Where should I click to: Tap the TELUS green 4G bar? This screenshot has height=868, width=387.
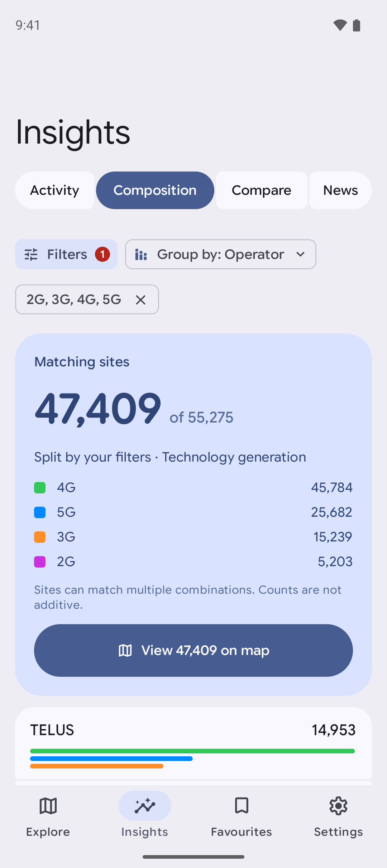pos(192,751)
